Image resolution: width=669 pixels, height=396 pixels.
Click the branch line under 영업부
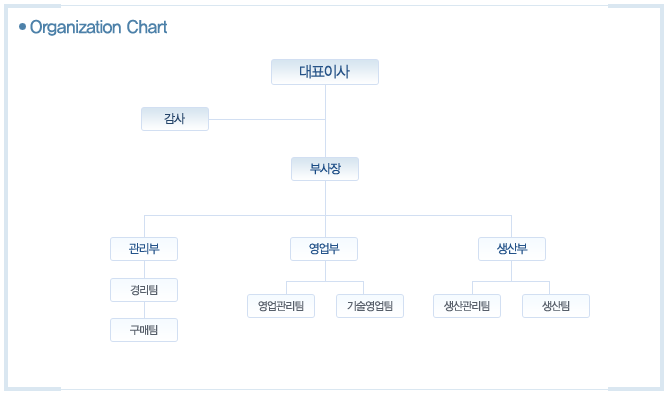(325, 282)
